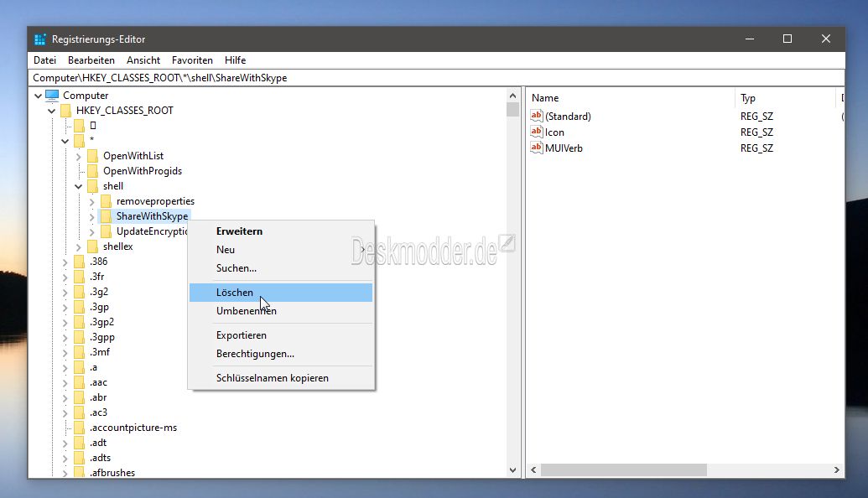Expand the .ac3 key
The image size is (868, 498).
coord(65,412)
